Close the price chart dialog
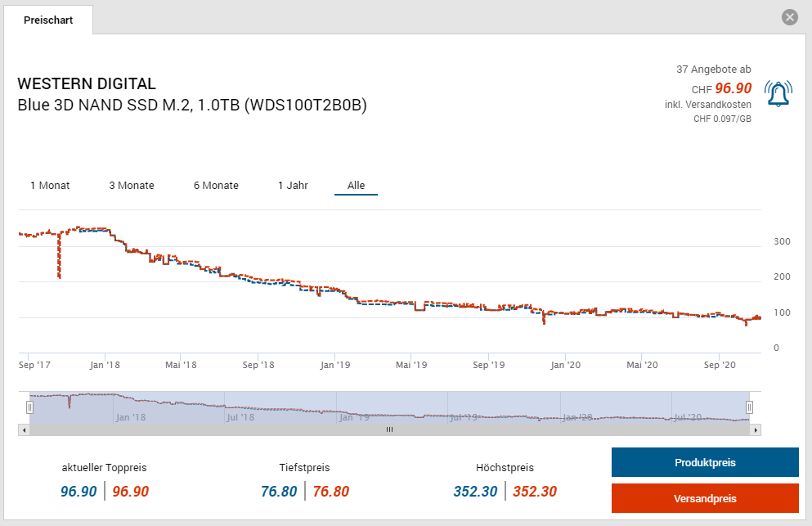The height and width of the screenshot is (526, 812). tap(789, 17)
